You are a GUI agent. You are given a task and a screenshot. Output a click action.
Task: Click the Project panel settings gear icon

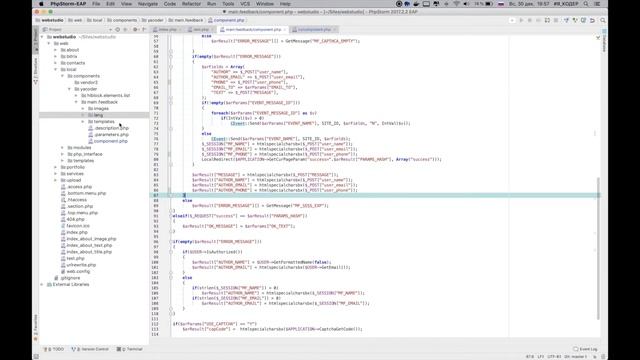135,30
